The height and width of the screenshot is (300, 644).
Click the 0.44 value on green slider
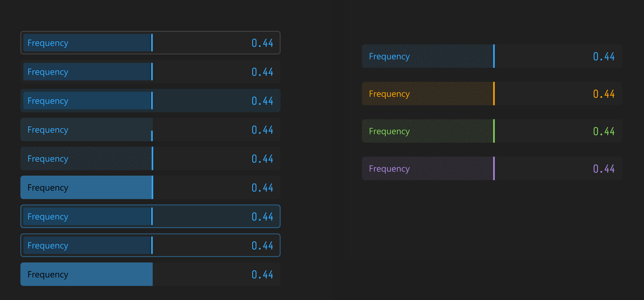[x=603, y=131]
